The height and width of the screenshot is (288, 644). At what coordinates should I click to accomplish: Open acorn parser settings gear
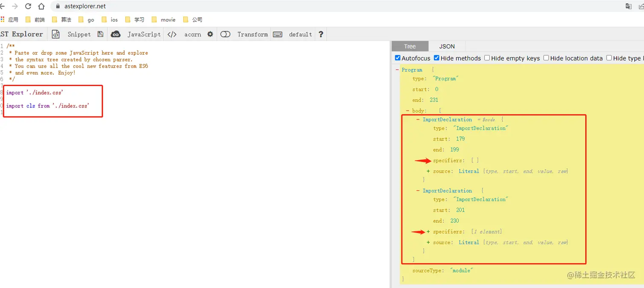coord(210,34)
